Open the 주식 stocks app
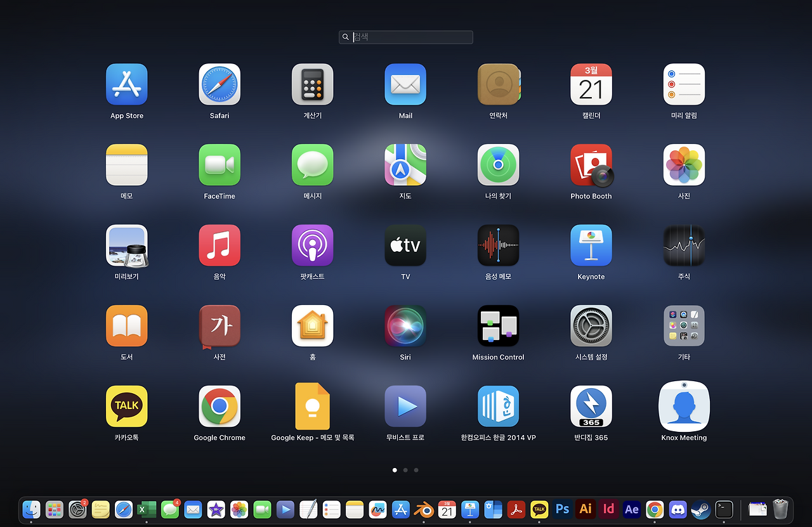 684,245
